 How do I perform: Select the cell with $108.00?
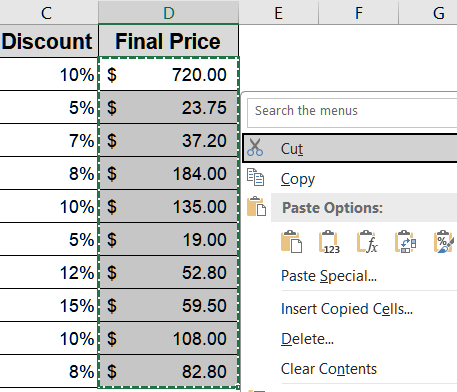168,338
